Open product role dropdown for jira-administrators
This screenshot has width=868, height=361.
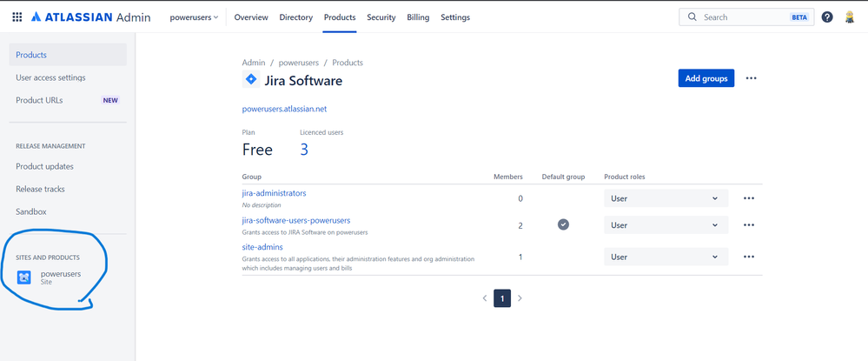666,198
